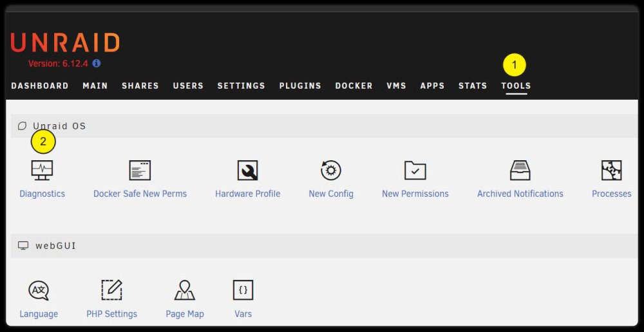Click the PHP Settings text link

click(x=111, y=314)
